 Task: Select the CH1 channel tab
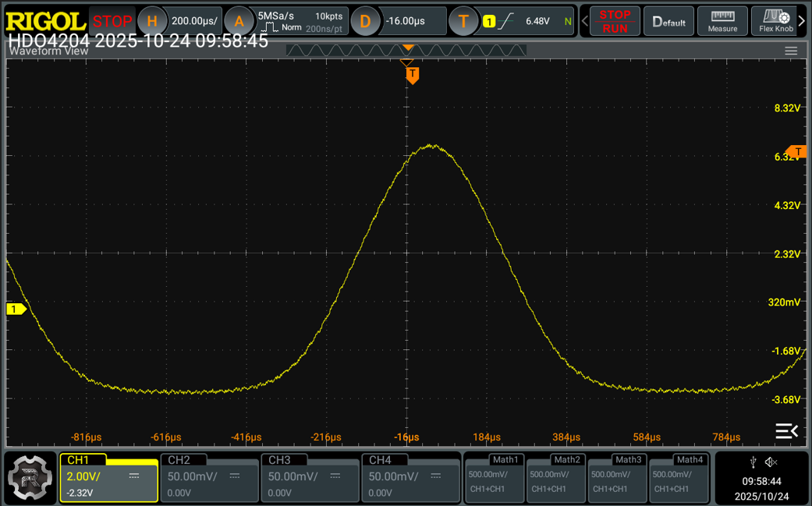(x=108, y=477)
